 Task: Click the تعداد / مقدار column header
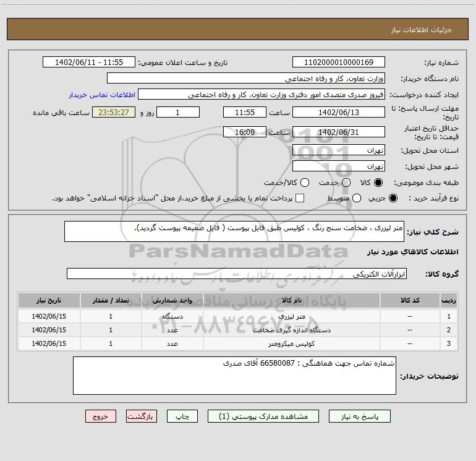point(111,301)
